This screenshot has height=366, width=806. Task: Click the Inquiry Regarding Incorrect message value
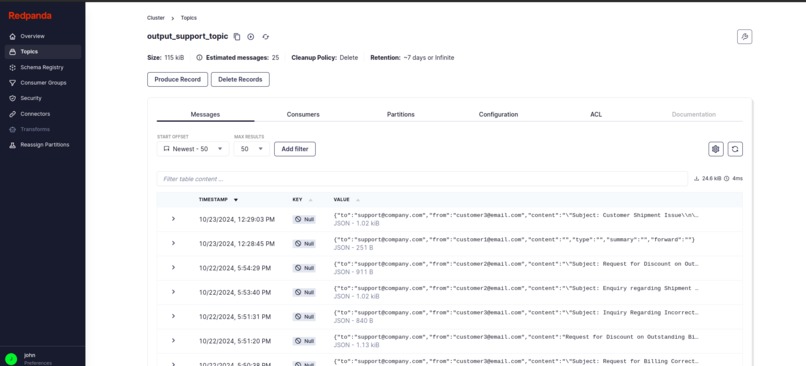click(x=516, y=313)
